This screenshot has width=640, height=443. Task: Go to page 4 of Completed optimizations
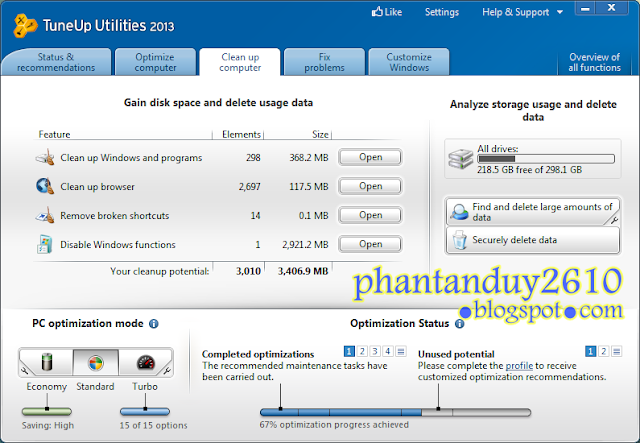pyautogui.click(x=388, y=351)
